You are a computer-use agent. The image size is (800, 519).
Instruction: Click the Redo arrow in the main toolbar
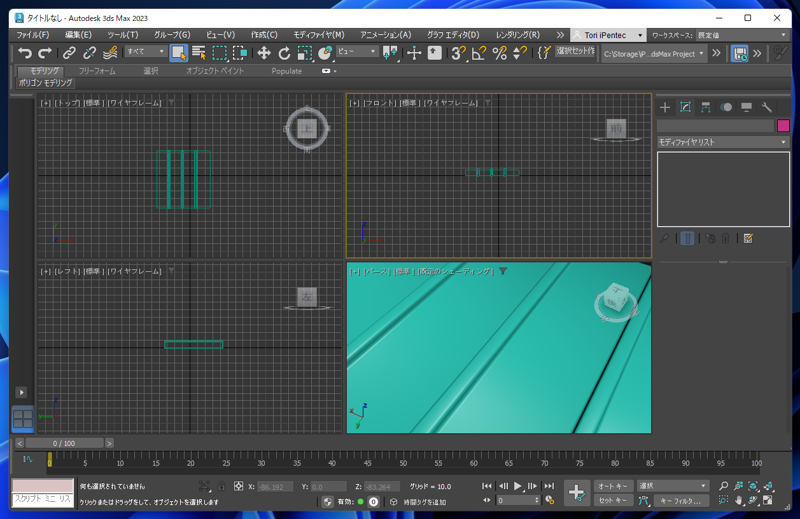[x=45, y=53]
